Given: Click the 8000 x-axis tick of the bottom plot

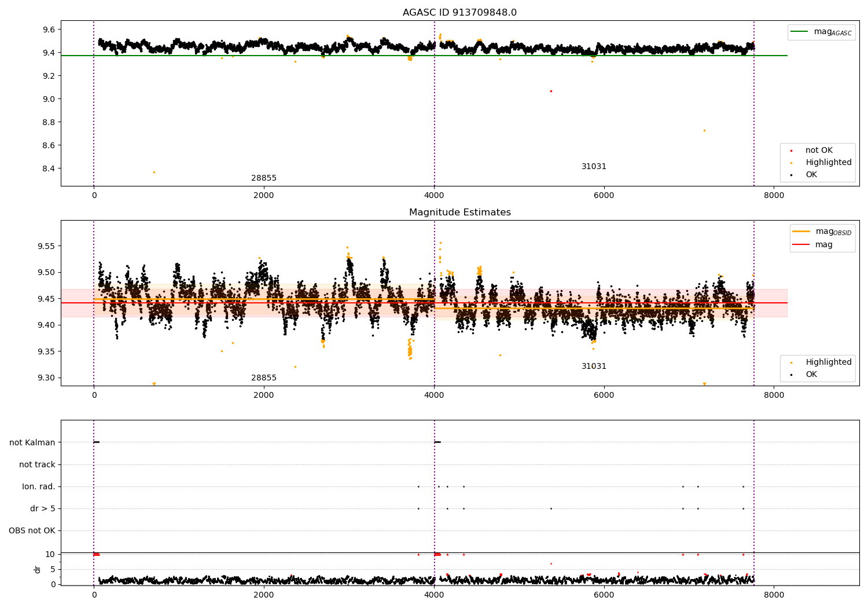Looking at the screenshot, I should click(x=774, y=595).
